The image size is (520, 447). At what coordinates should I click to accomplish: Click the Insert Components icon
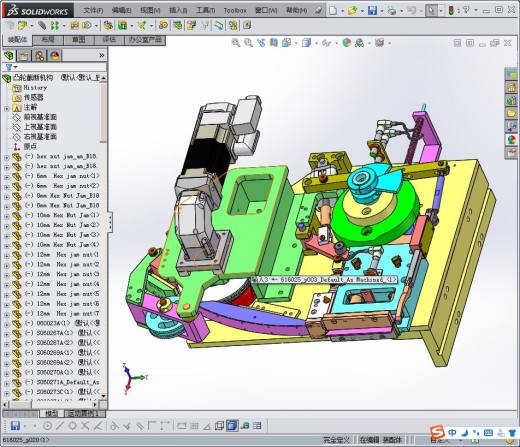point(22,25)
